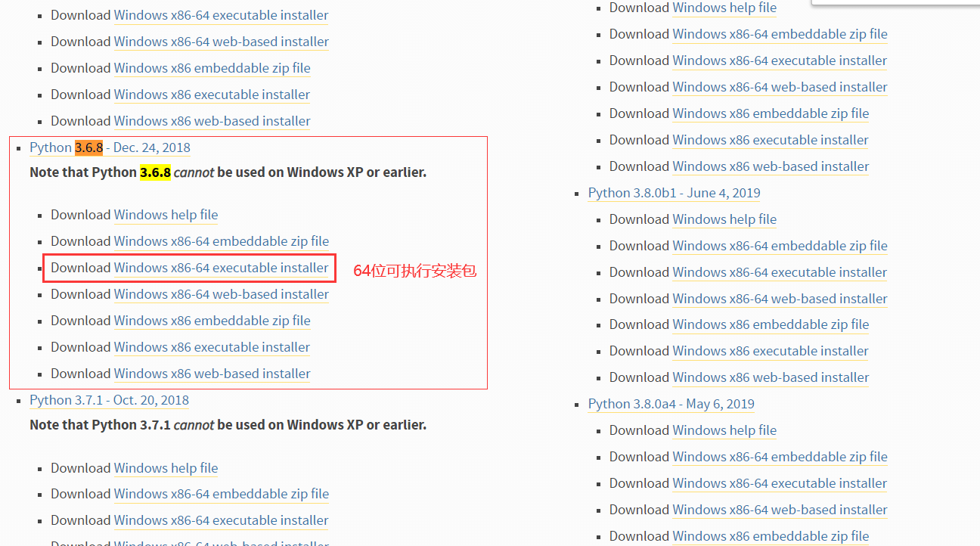Viewport: 980px width, 546px height.
Task: Download Python 3.7.1 Windows x86-64 executable installer
Action: click(222, 520)
